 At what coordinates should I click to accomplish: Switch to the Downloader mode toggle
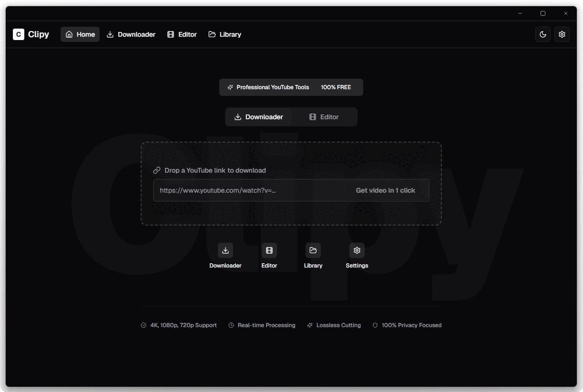pyautogui.click(x=259, y=117)
